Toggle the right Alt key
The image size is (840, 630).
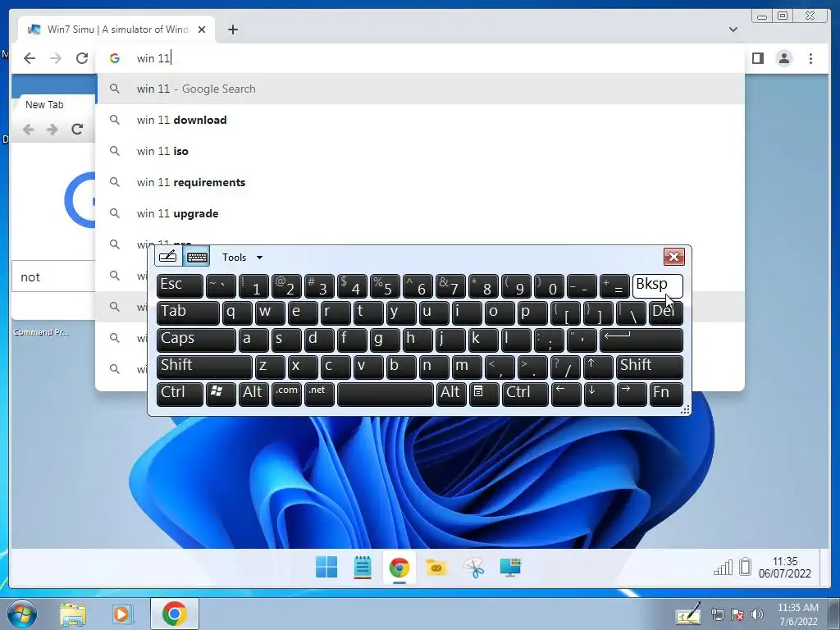tap(451, 394)
